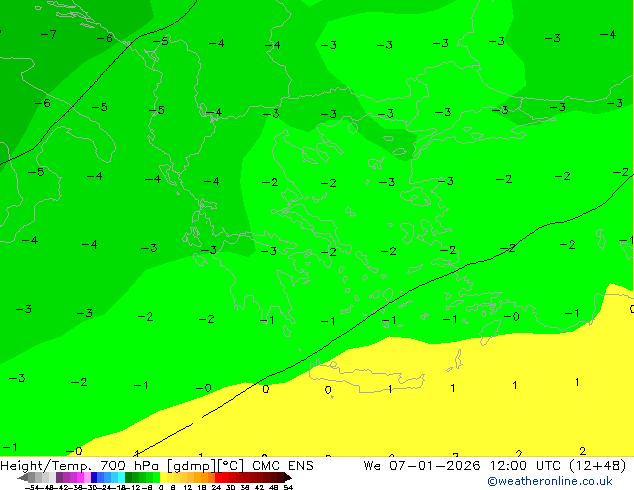Pick the dark purple swatch in legend

[x=59, y=478]
